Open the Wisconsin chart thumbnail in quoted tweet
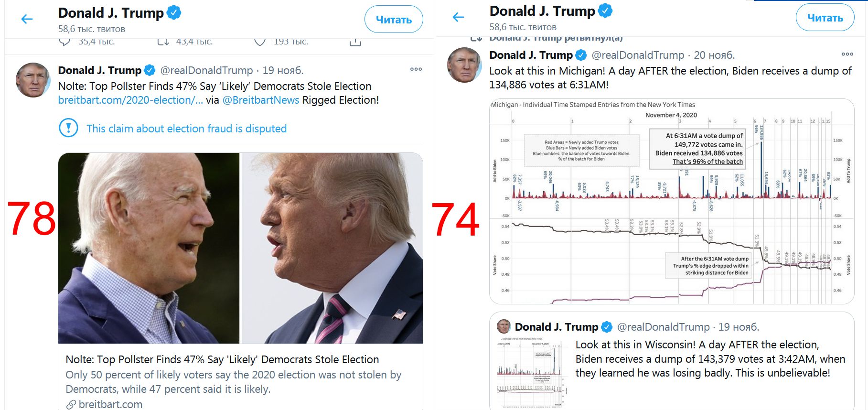This screenshot has width=868, height=410. pyautogui.click(x=531, y=373)
